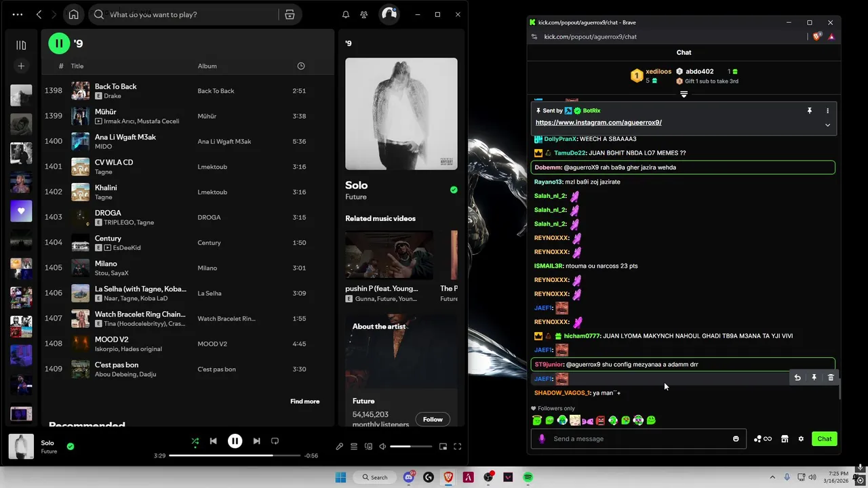Collapse Kick chat leaderboard arrow

684,94
